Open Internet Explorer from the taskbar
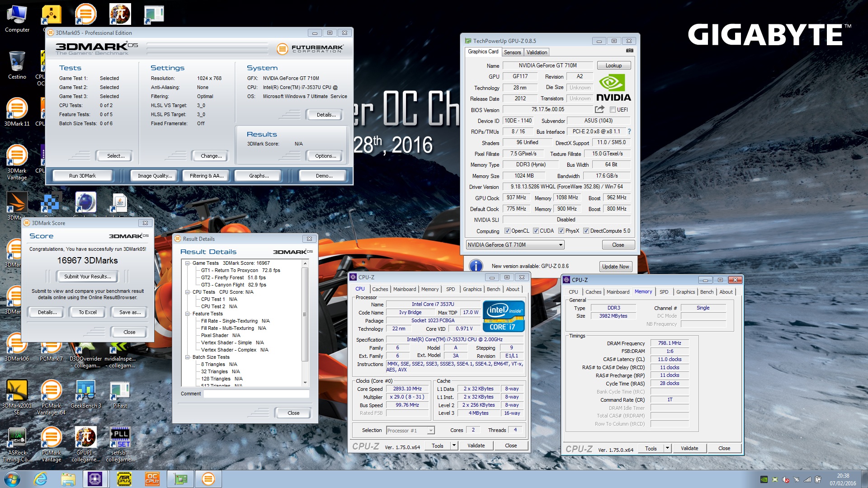Viewport: 868px width, 488px height. pos(41,479)
